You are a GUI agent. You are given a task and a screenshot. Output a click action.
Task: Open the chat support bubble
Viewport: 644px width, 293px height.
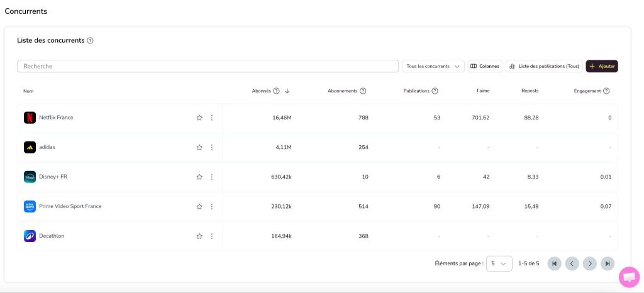[629, 277]
